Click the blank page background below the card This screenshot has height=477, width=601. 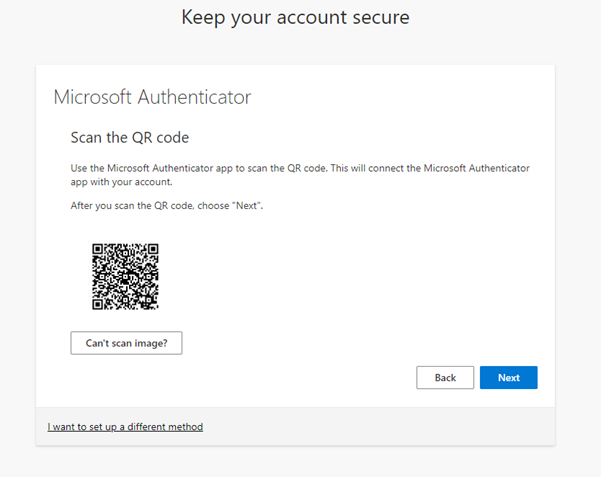pyautogui.click(x=296, y=462)
